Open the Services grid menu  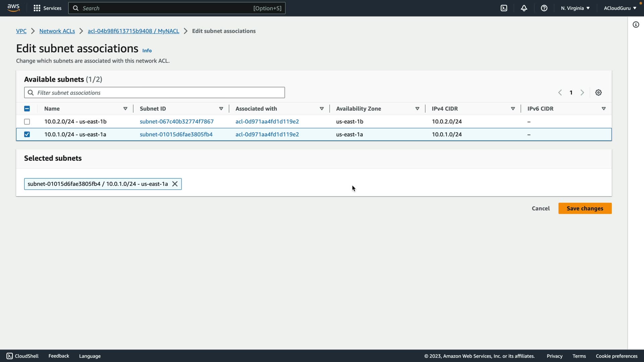[47, 8]
